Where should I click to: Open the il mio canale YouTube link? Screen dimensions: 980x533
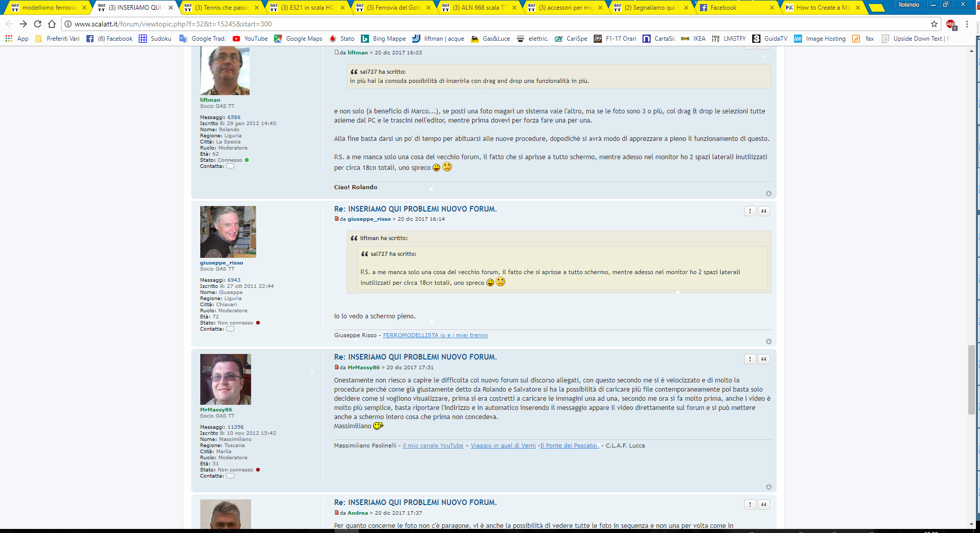tap(433, 446)
